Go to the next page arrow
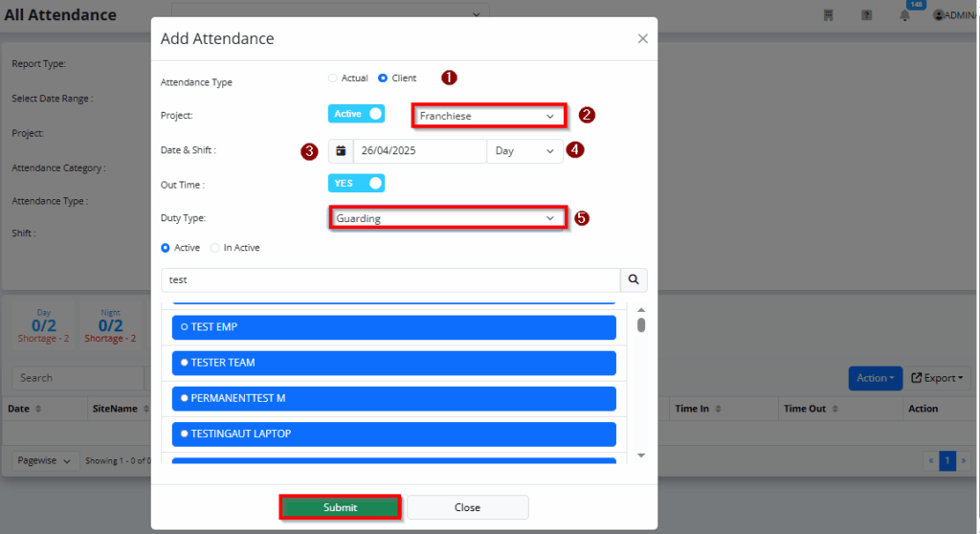 click(x=963, y=461)
